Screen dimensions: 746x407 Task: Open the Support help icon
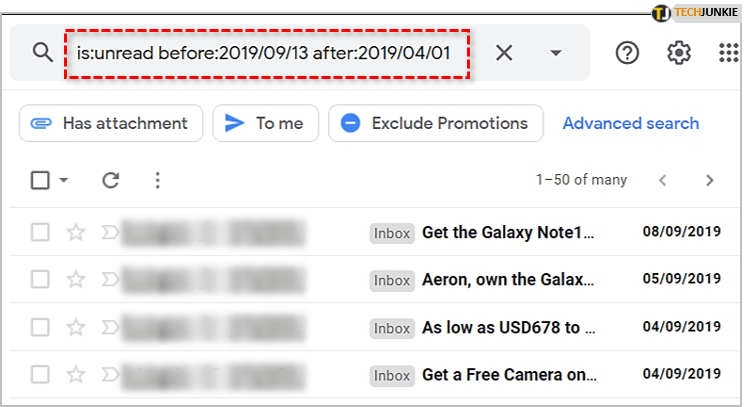pos(627,52)
